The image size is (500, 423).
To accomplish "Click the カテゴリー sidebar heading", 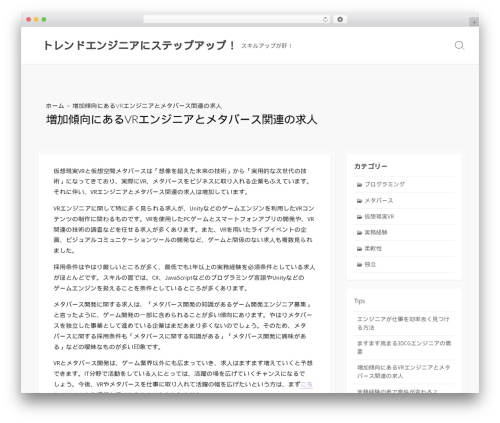I will pos(371,166).
